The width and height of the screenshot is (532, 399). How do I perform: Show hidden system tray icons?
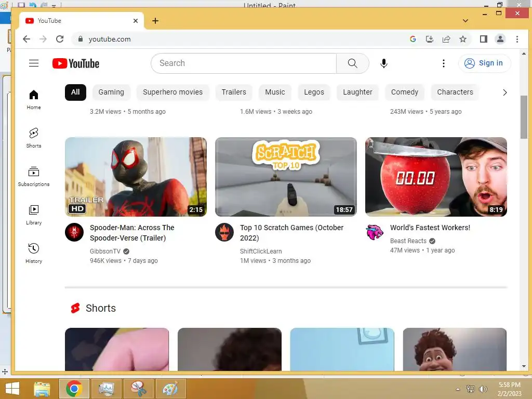tap(458, 389)
